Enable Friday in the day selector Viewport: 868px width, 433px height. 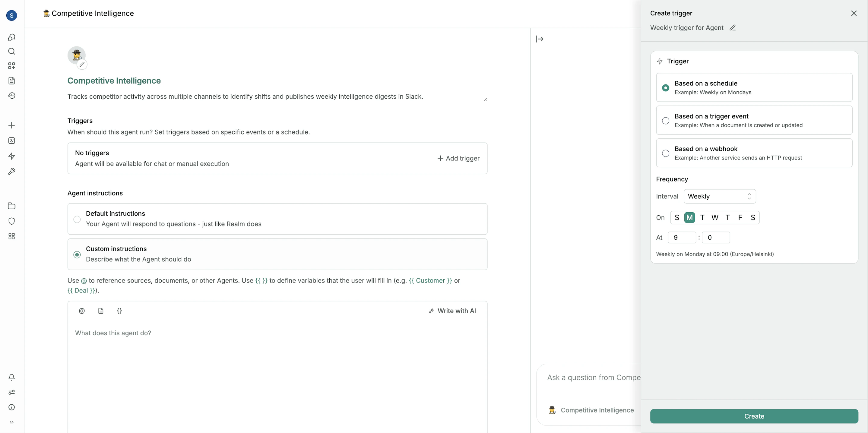tap(740, 217)
